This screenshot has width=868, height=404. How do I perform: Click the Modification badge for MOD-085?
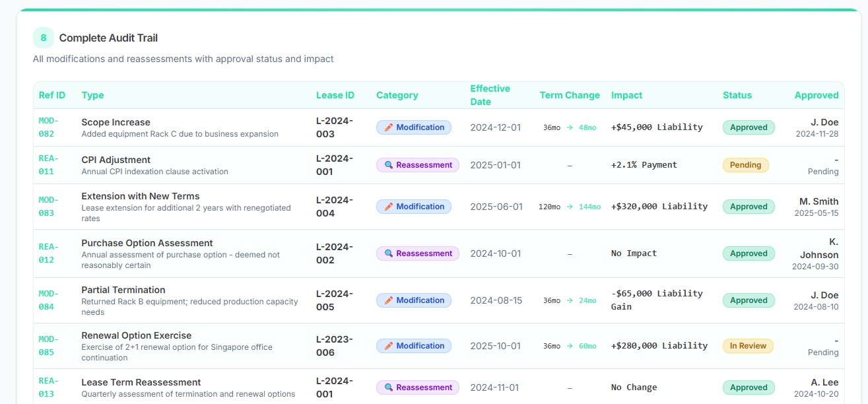pos(414,346)
